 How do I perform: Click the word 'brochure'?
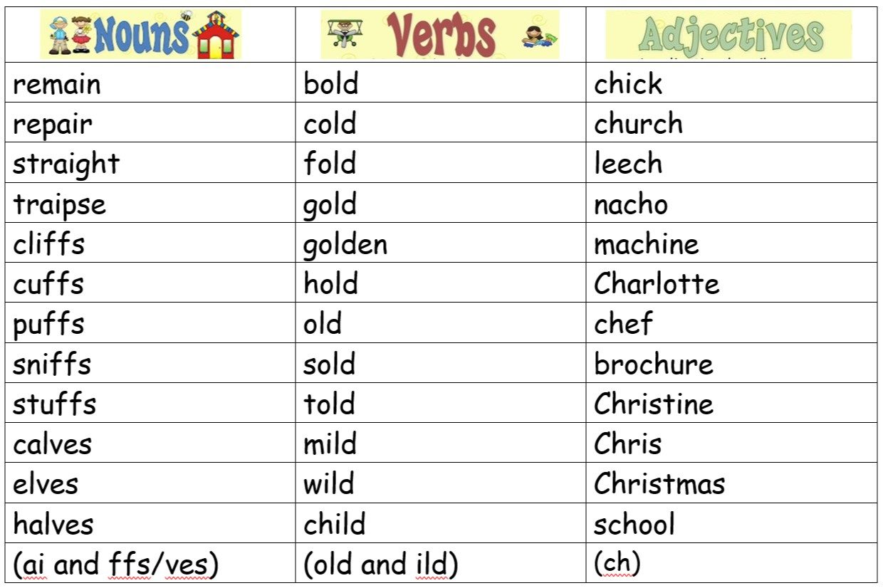(x=653, y=364)
